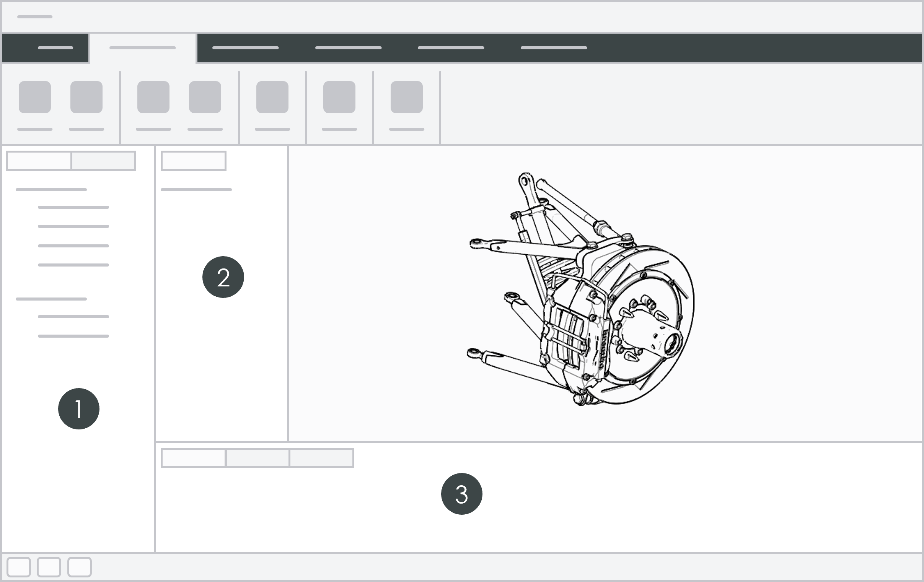
Task: Select the first icon in the ribbon toolbar
Action: tap(35, 97)
